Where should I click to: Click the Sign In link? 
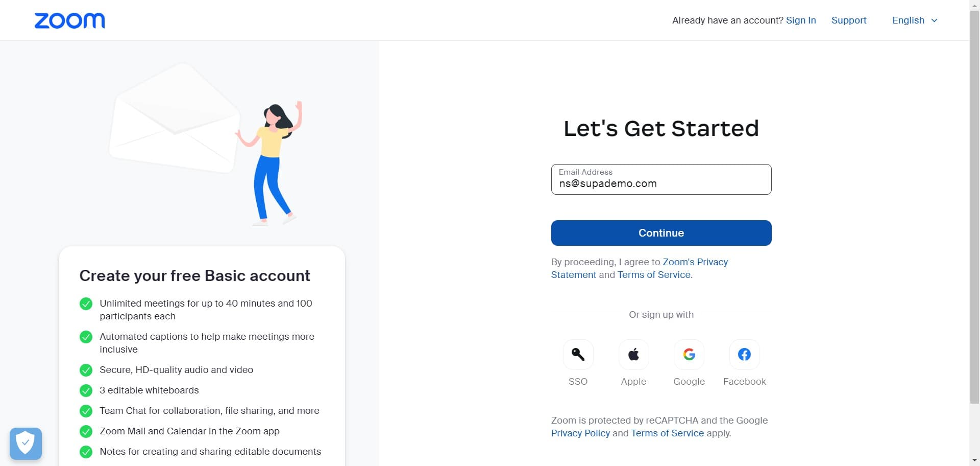(x=800, y=20)
